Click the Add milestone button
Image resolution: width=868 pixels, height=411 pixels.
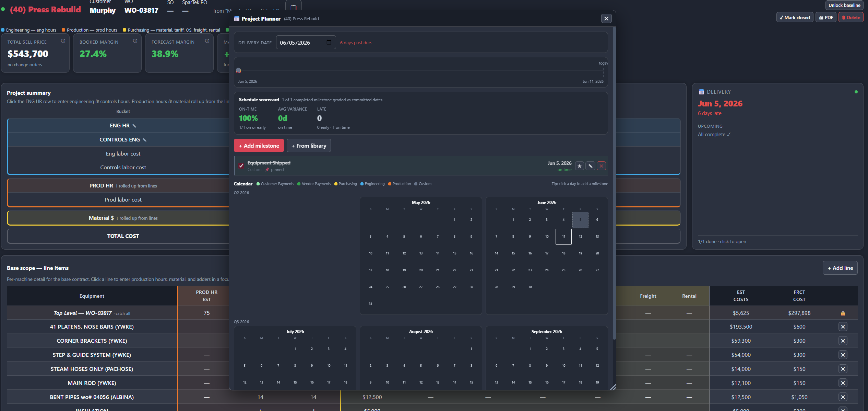pyautogui.click(x=259, y=146)
